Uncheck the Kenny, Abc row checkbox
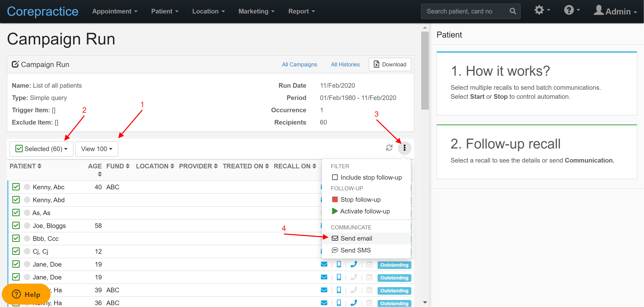This screenshot has width=644, height=307. click(x=16, y=187)
